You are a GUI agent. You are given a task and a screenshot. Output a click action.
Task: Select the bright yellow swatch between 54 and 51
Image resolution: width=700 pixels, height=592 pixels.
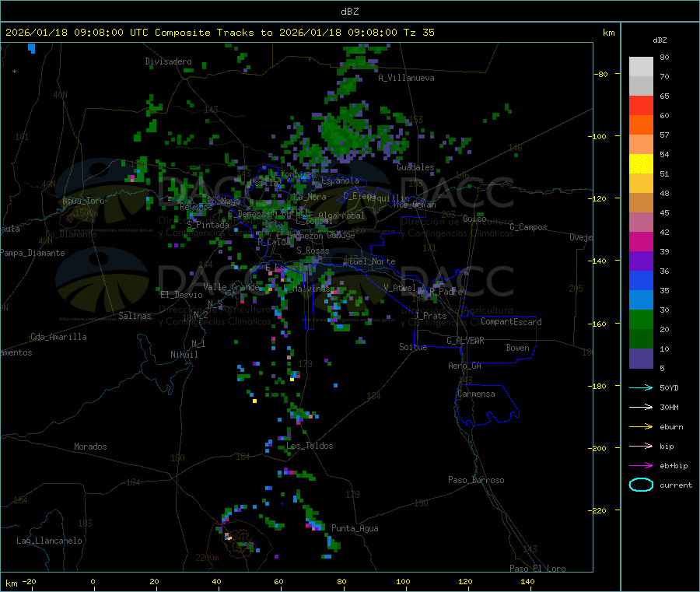tap(641, 164)
